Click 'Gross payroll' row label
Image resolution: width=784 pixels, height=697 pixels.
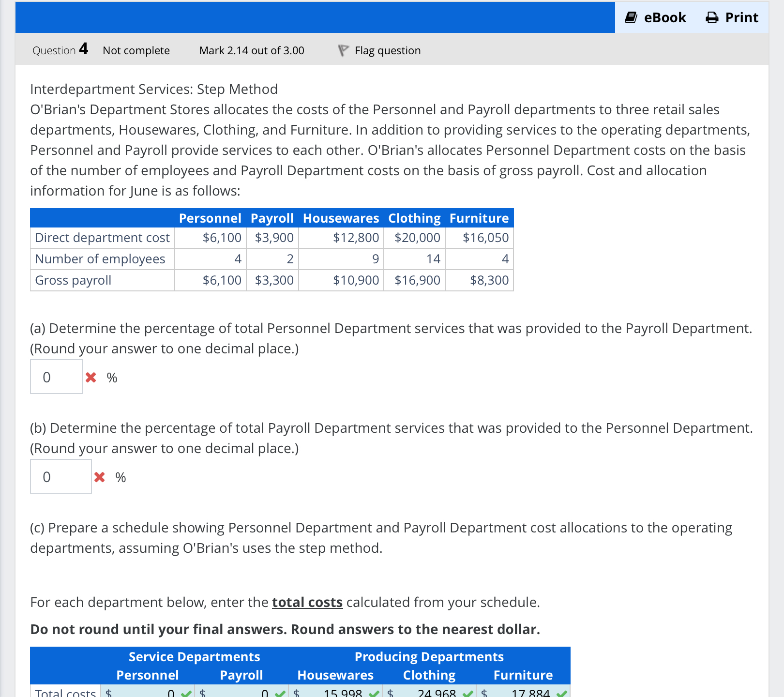(73, 280)
